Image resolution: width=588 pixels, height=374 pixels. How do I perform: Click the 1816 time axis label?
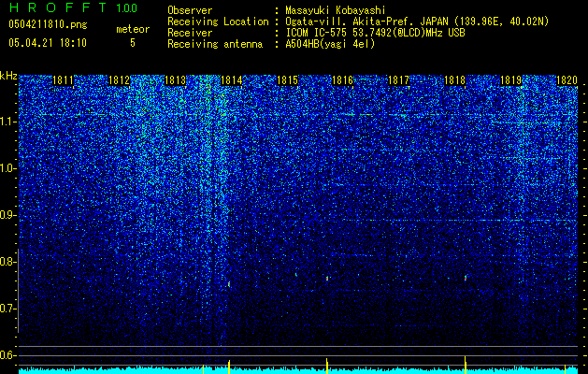[343, 80]
